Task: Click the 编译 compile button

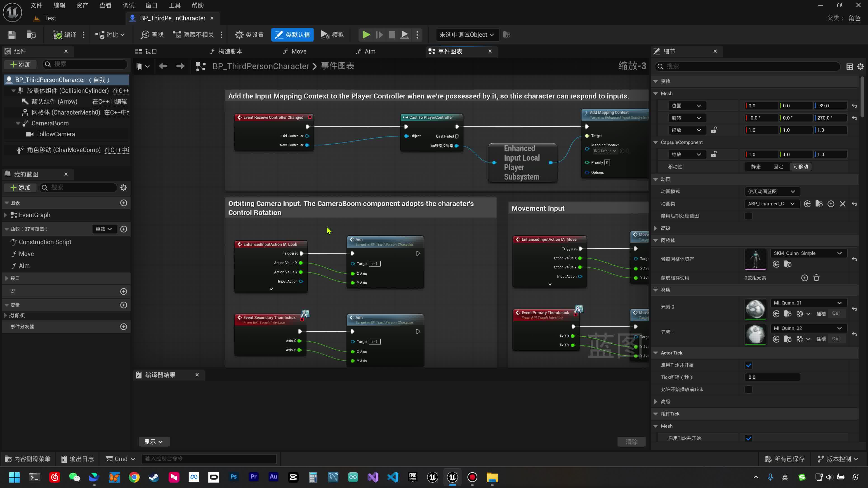Action: tap(65, 35)
